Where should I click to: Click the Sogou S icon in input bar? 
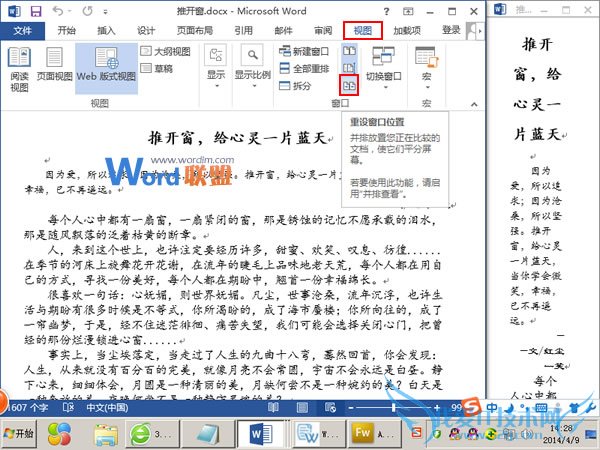pos(471,408)
